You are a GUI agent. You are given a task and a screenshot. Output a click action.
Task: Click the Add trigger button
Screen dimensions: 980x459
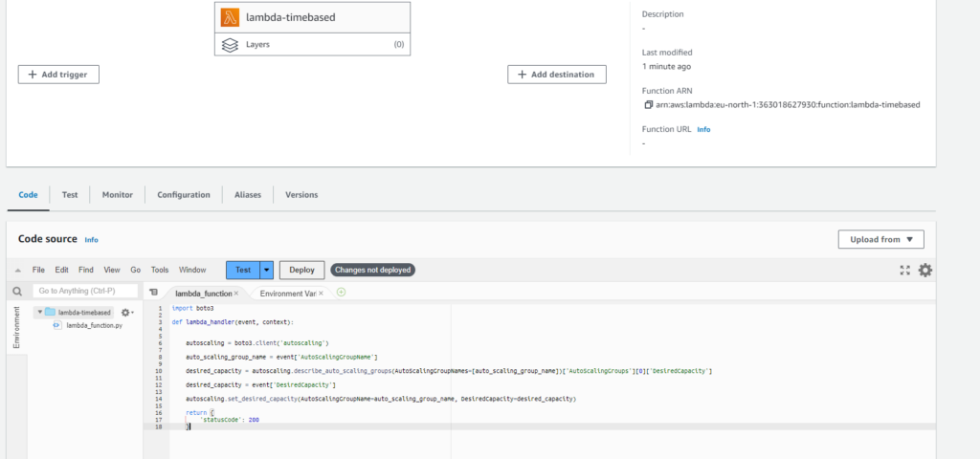tap(58, 75)
